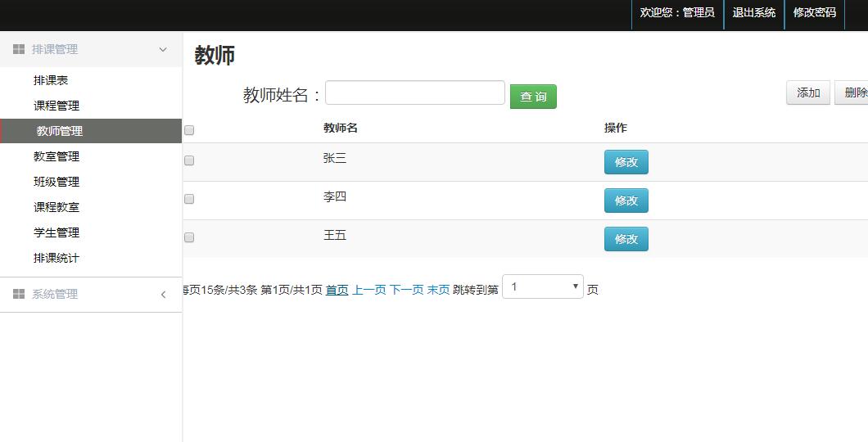Collapse the 排课管理 menu chevron

[x=163, y=49]
